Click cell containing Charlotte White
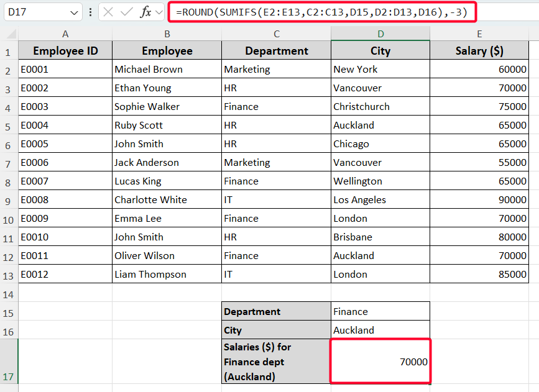The height and width of the screenshot is (392, 539). pyautogui.click(x=167, y=200)
